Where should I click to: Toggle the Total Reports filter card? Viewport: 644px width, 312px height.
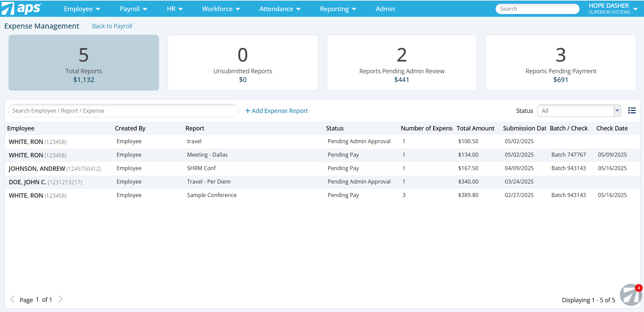[x=83, y=63]
